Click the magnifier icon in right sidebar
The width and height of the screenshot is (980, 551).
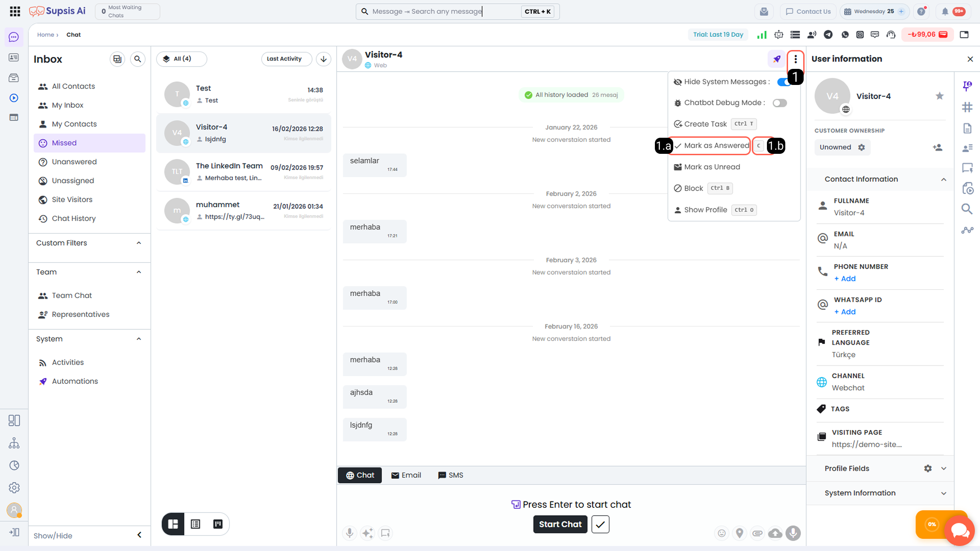pyautogui.click(x=967, y=209)
